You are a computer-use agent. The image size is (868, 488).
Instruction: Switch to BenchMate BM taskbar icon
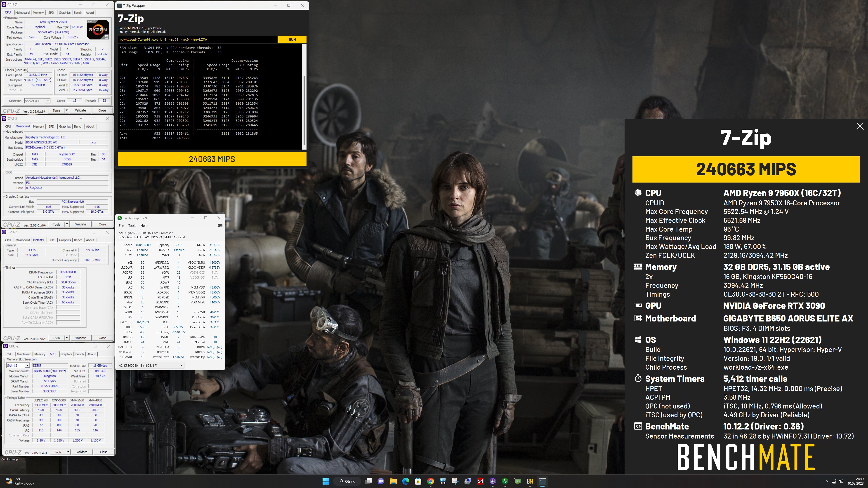pos(530,481)
